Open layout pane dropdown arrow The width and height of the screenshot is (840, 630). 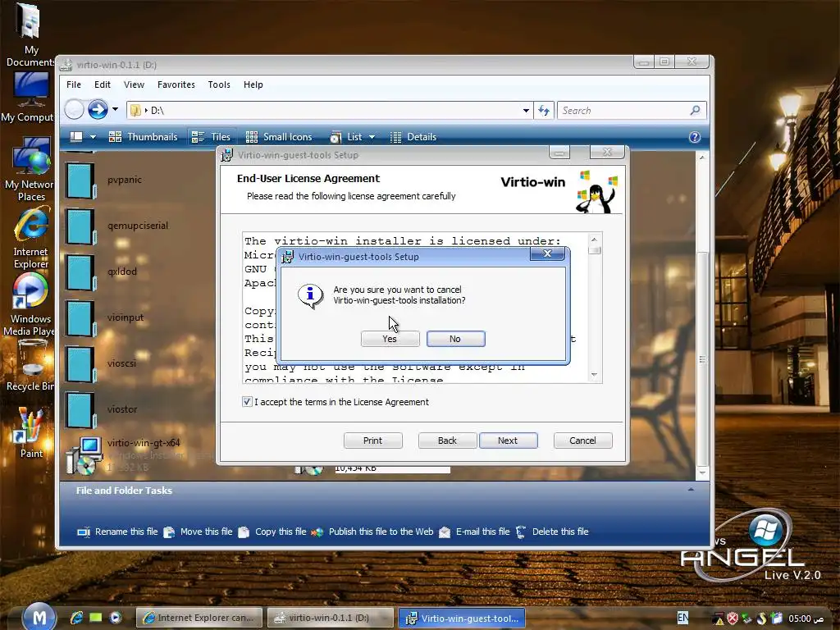94,137
